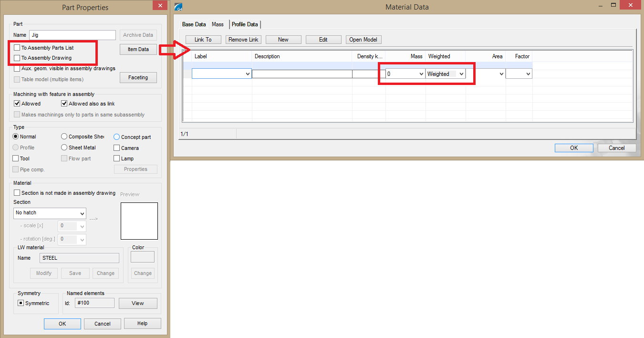The image size is (644, 338).
Task: Open the Faceting settings button
Action: click(138, 77)
